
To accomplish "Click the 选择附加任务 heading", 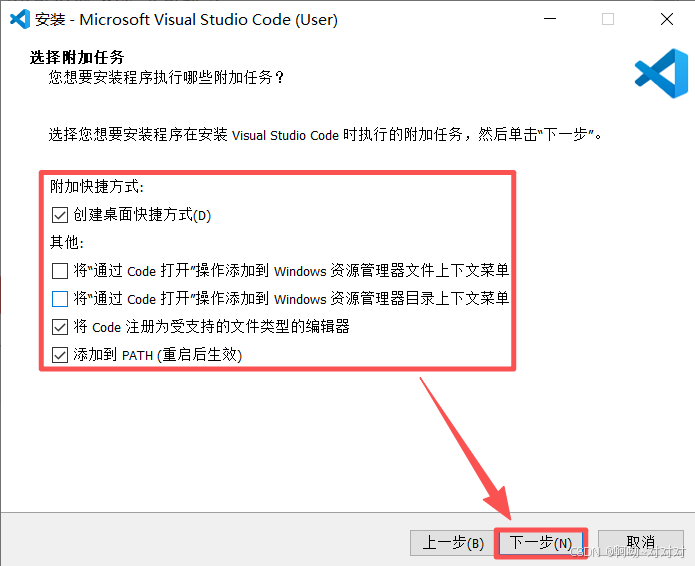I will click(x=77, y=57).
